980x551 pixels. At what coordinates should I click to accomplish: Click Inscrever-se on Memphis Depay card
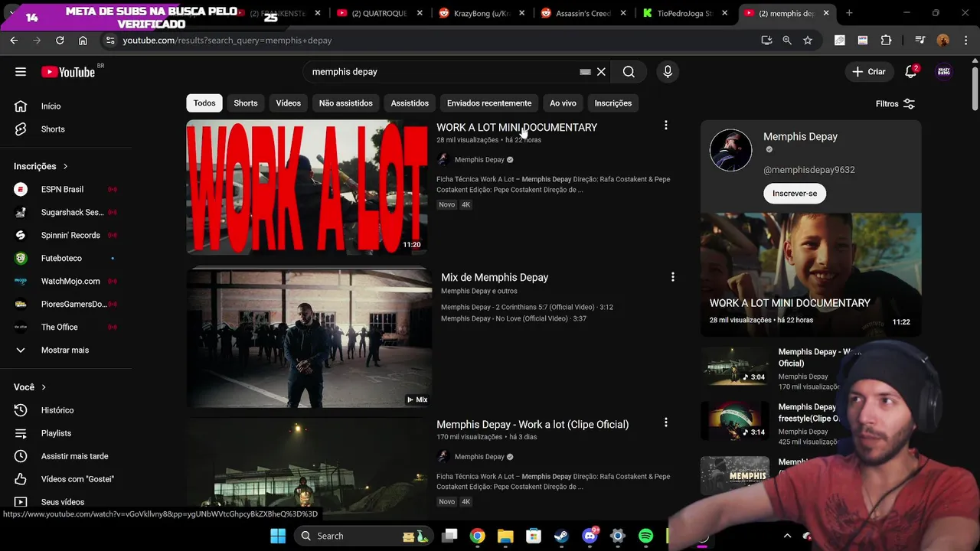click(x=795, y=194)
